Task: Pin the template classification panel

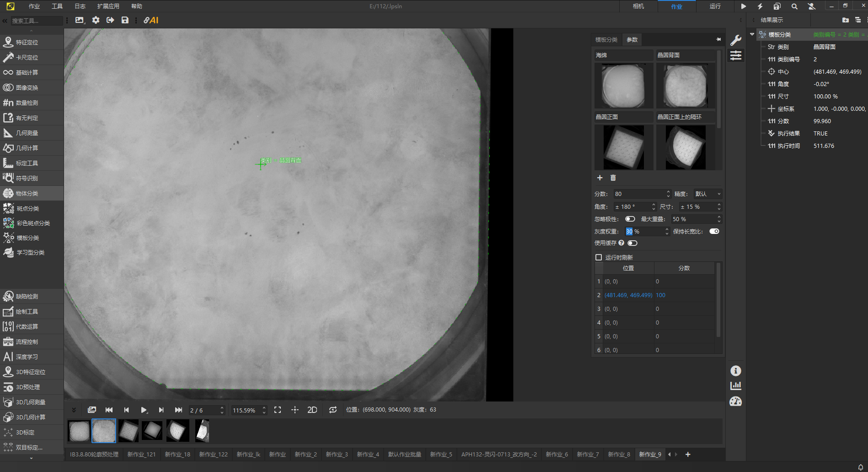Action: coord(718,40)
